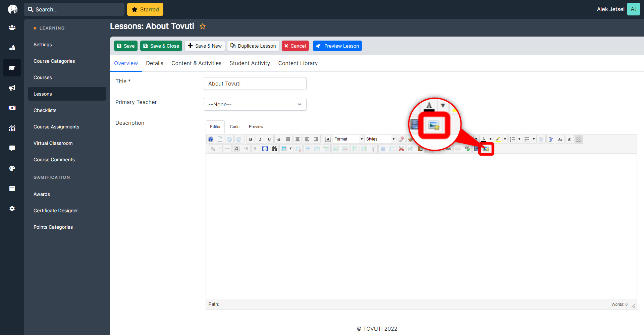This screenshot has height=335, width=644.
Task: Click the green Save button
Action: 126,46
